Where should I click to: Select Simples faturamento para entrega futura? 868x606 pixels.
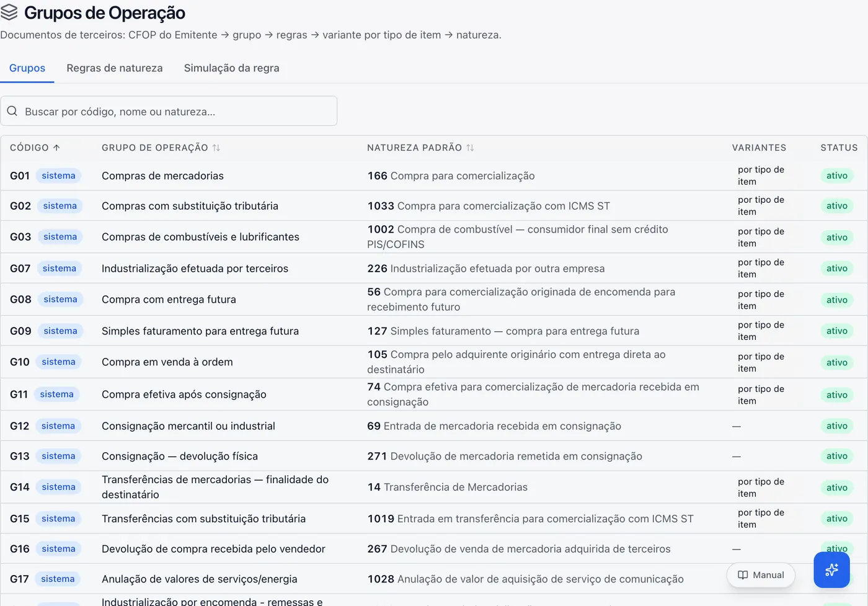(200, 331)
